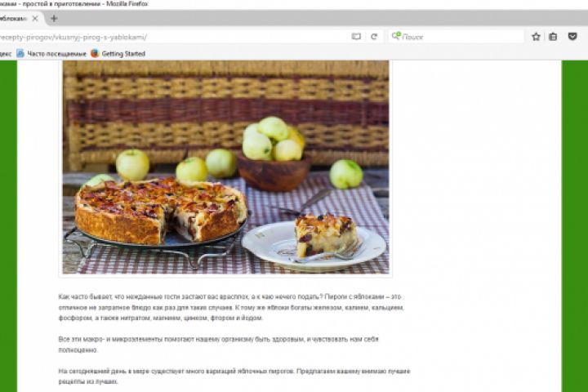This screenshot has height=392, width=588.
Task: Click the URL address bar text
Action: coord(73,37)
